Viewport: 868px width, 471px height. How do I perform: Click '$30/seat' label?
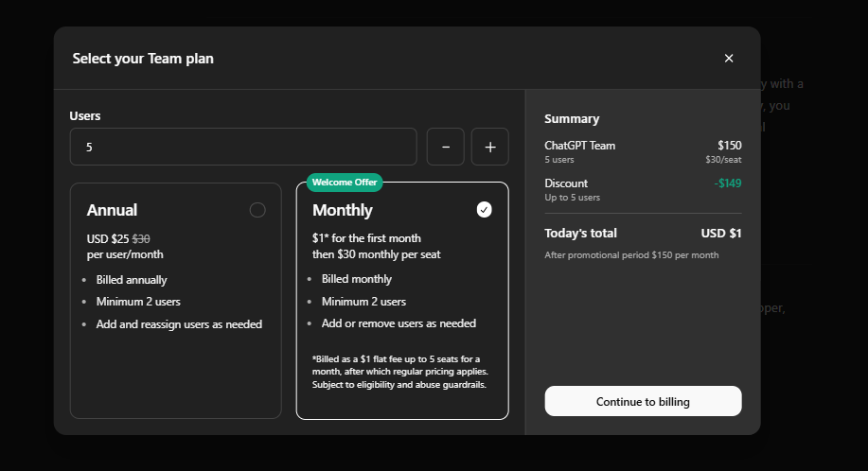click(723, 160)
